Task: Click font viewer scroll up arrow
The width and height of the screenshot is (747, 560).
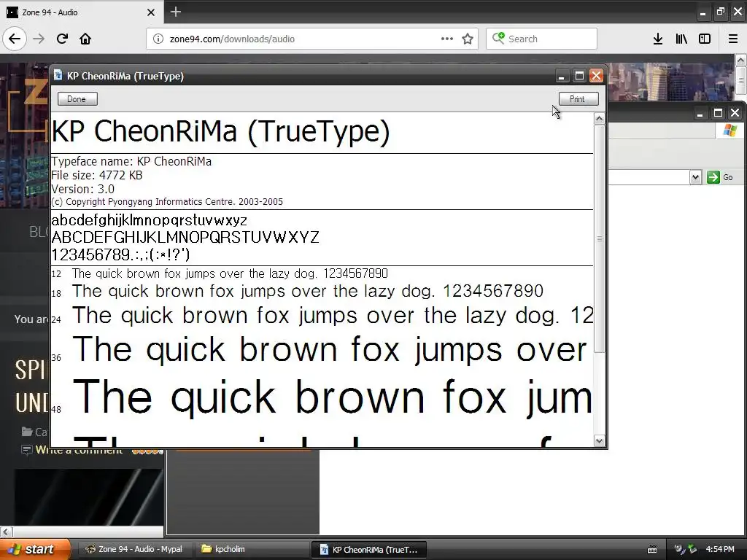Action: point(600,119)
